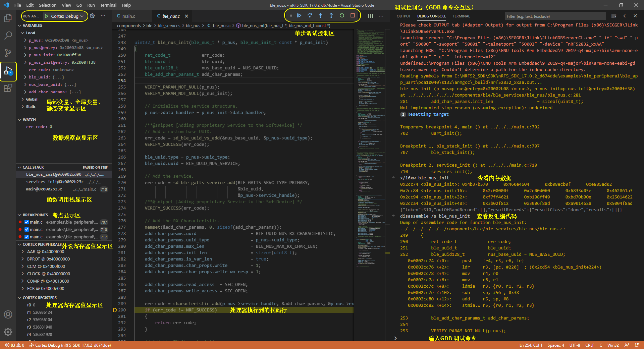
Task: Uncheck the main.c breakpoint at line 710
Action: tap(26, 230)
